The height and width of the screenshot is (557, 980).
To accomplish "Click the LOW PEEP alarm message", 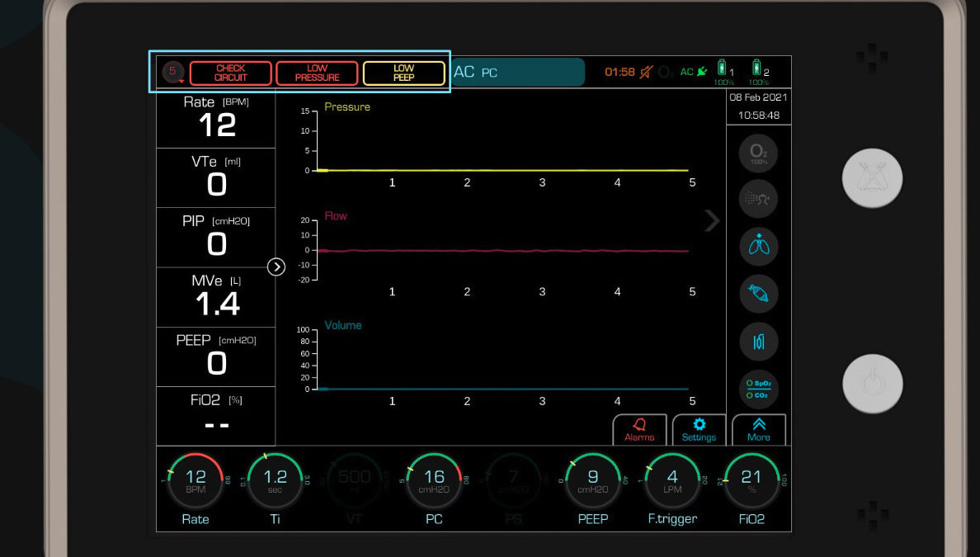I will [403, 73].
